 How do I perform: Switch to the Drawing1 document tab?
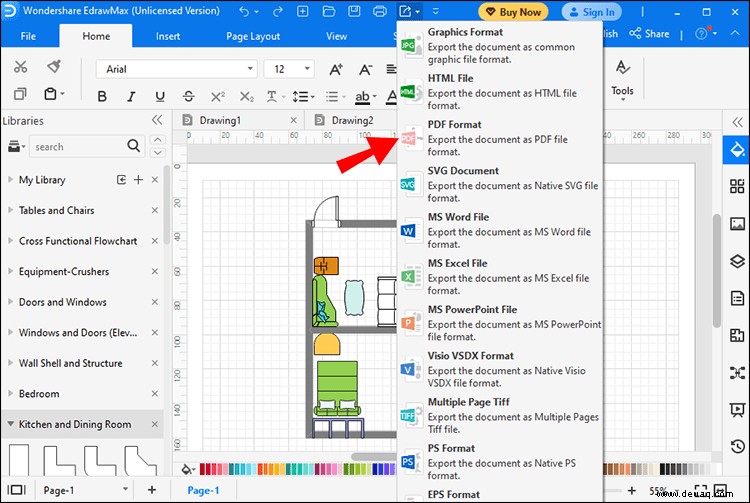[220, 120]
